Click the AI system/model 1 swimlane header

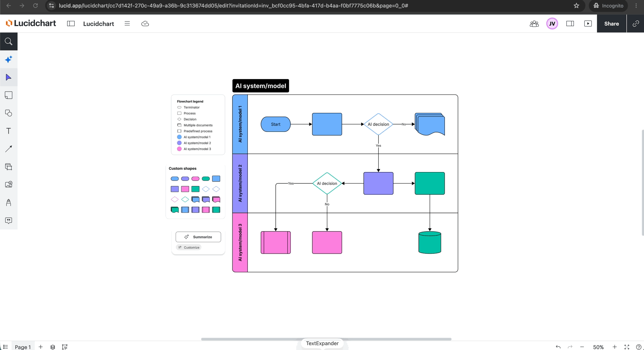click(240, 124)
